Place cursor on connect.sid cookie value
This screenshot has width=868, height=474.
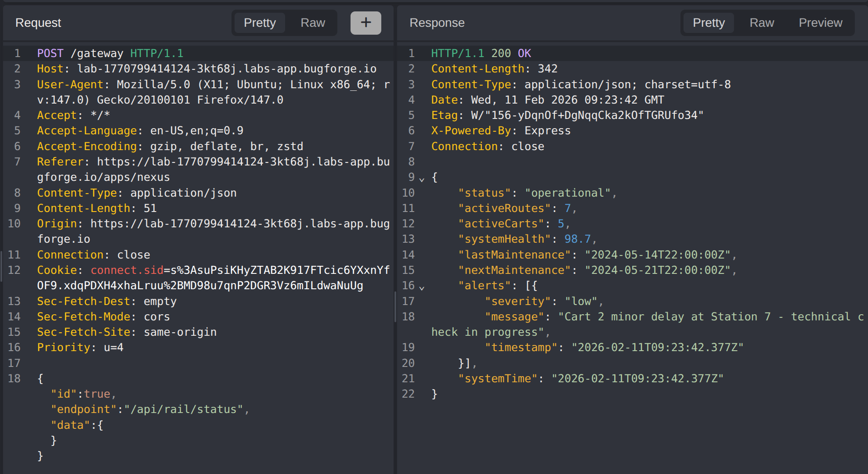click(x=277, y=270)
